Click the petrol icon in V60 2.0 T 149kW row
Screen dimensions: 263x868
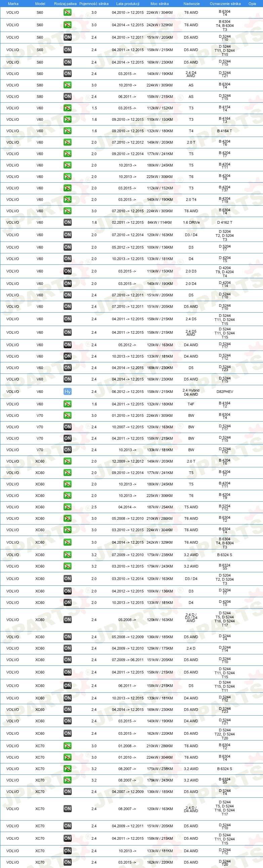67,143
